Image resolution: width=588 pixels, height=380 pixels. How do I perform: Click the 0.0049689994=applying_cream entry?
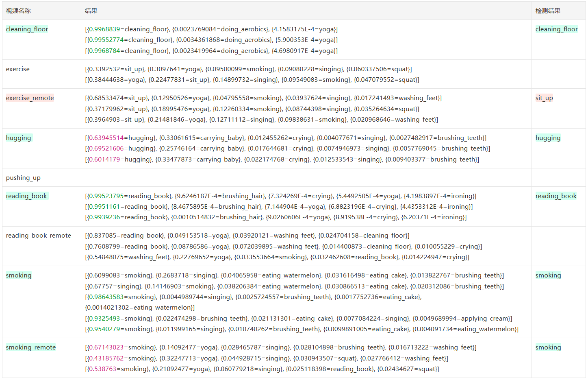click(x=462, y=319)
